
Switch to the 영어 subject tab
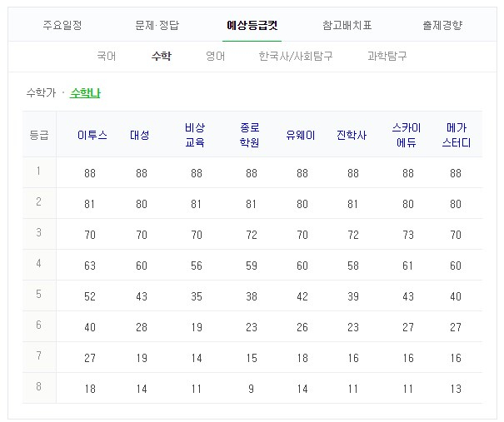tap(215, 57)
